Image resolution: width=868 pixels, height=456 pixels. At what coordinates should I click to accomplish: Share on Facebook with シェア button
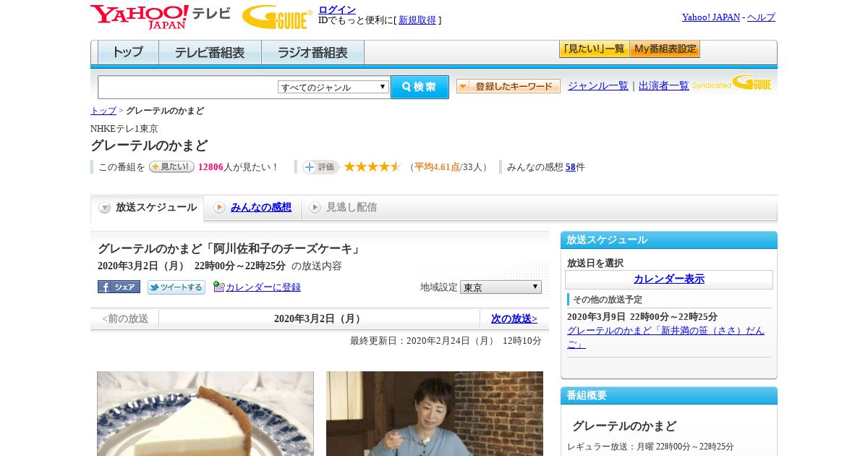119,287
